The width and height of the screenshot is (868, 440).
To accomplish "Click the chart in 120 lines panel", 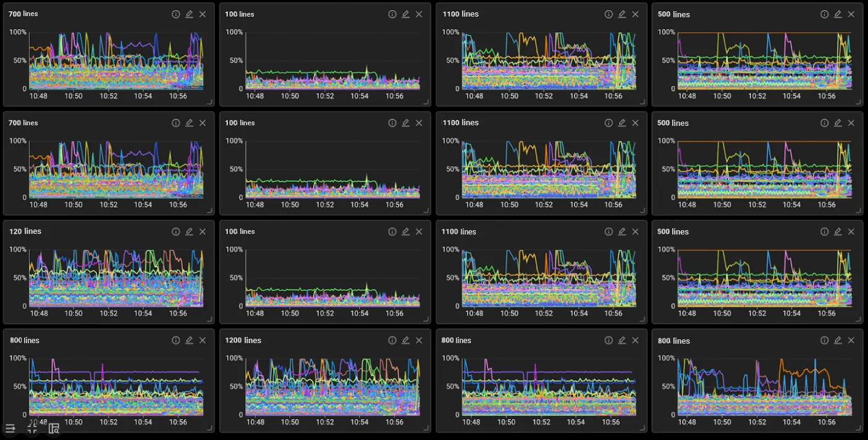I will (116, 278).
